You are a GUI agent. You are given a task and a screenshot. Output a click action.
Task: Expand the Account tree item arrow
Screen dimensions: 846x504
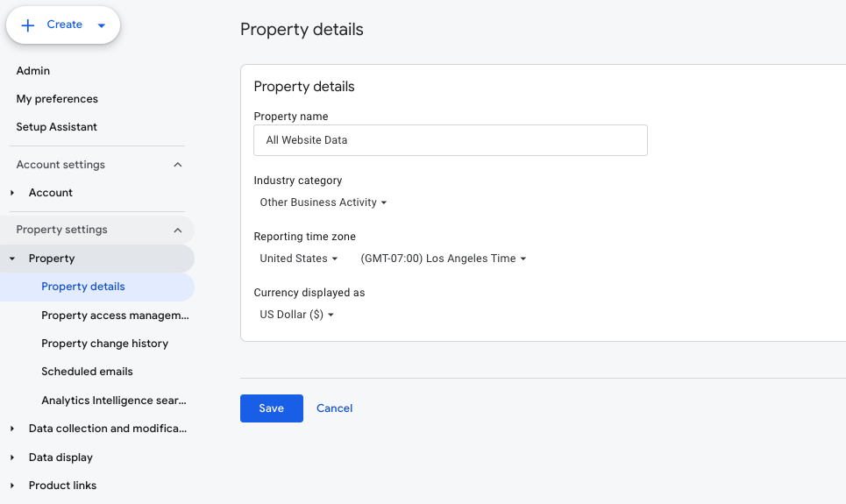coord(12,193)
